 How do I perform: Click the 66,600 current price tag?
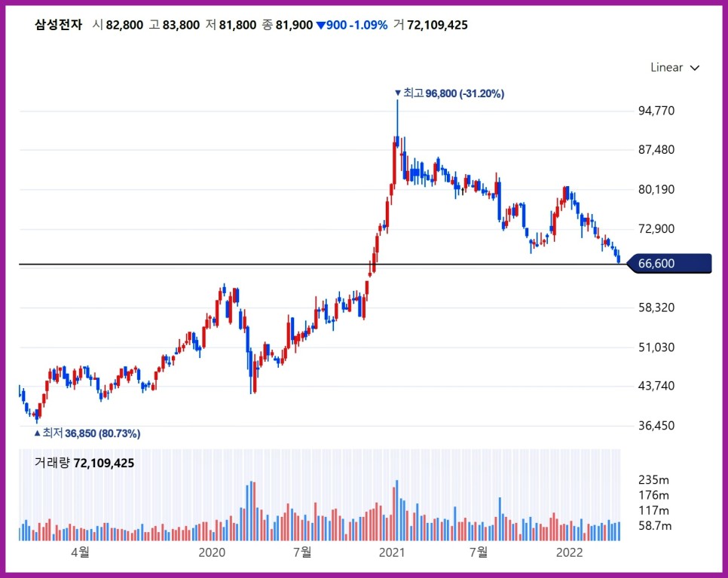[x=669, y=263]
